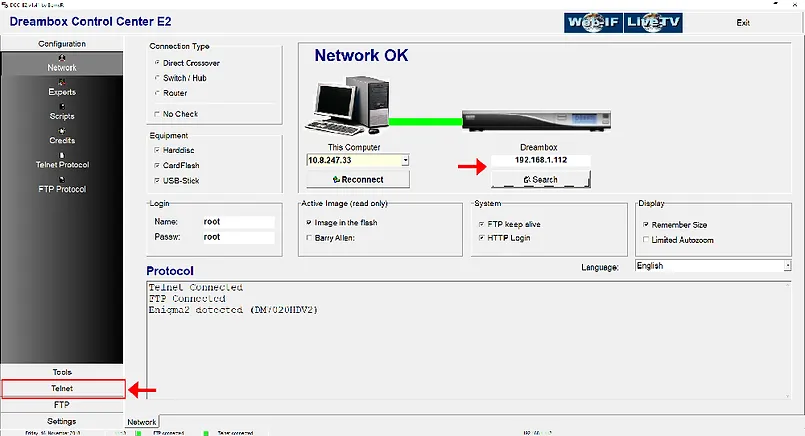Open the Credits sidebar item

tap(62, 136)
